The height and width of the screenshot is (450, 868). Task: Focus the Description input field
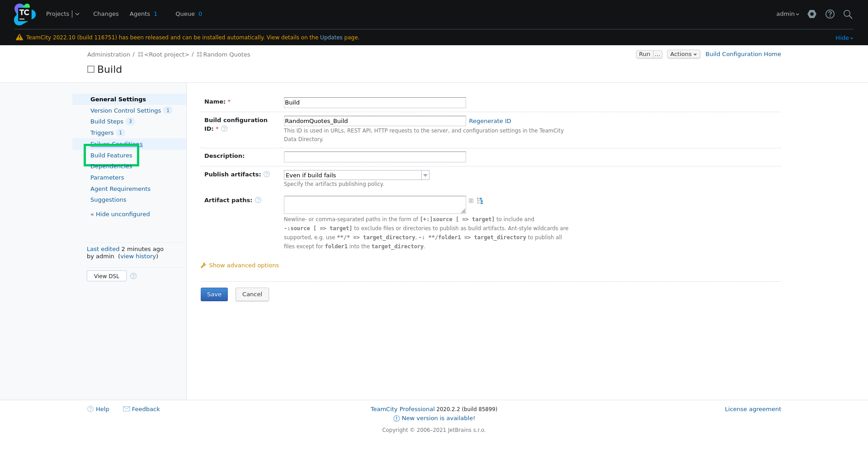click(x=375, y=157)
